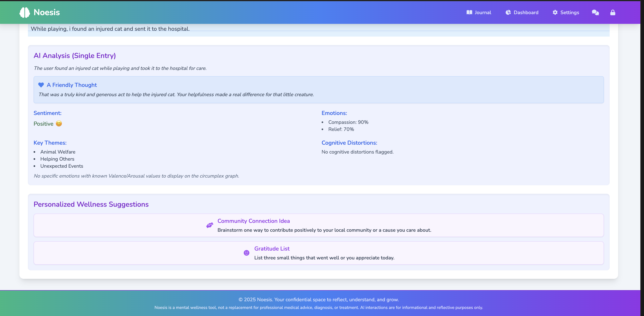Click the journal entry text about injured cat

(x=110, y=29)
